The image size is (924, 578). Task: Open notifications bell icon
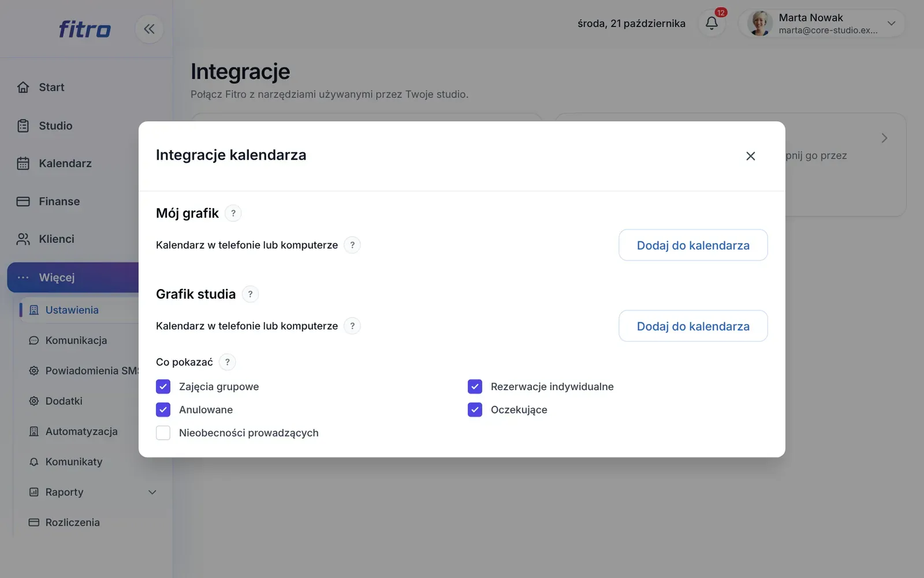711,23
